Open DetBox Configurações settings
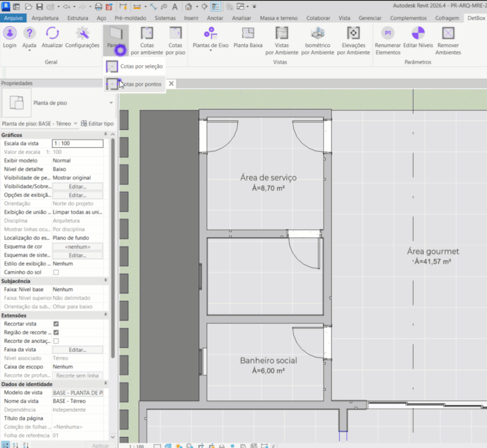Viewport: 487px width, 448px height. [x=82, y=38]
